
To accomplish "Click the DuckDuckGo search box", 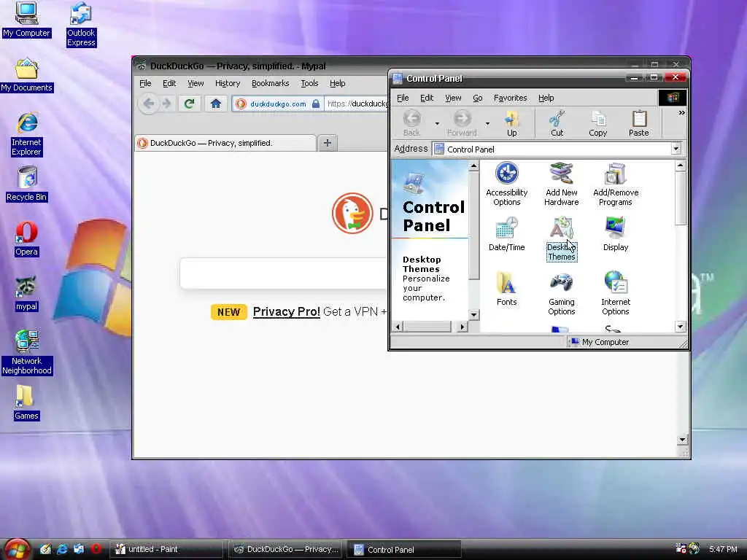I will point(284,273).
